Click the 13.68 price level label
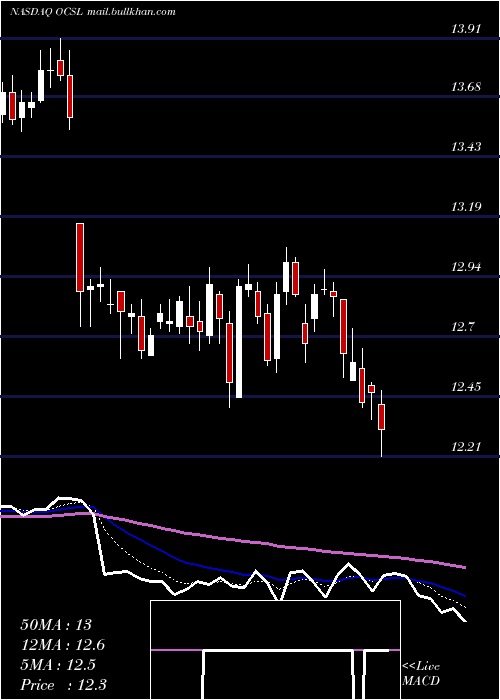Screen dimensions: 500x700 (x=466, y=87)
